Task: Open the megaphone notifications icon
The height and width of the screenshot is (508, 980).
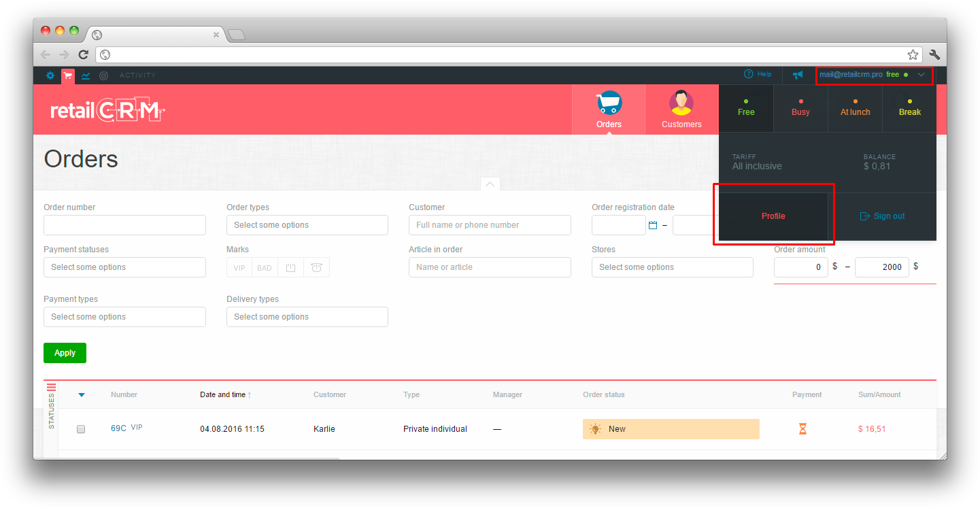Action: click(x=798, y=75)
